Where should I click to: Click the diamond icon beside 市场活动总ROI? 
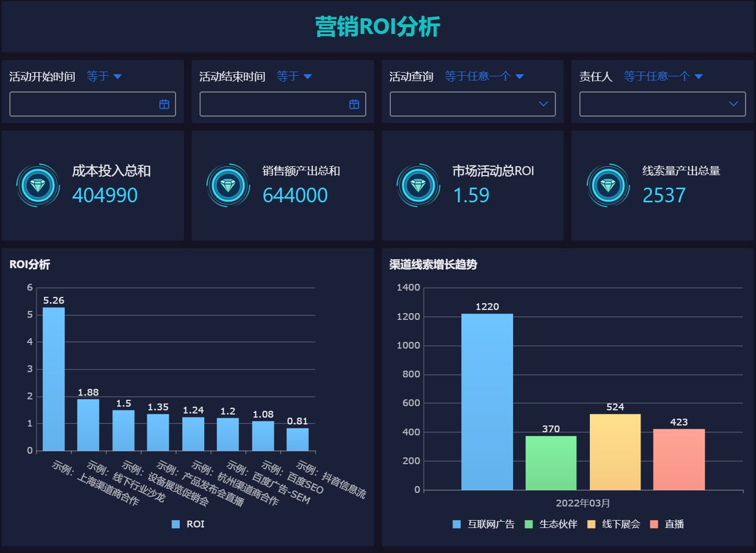point(418,185)
